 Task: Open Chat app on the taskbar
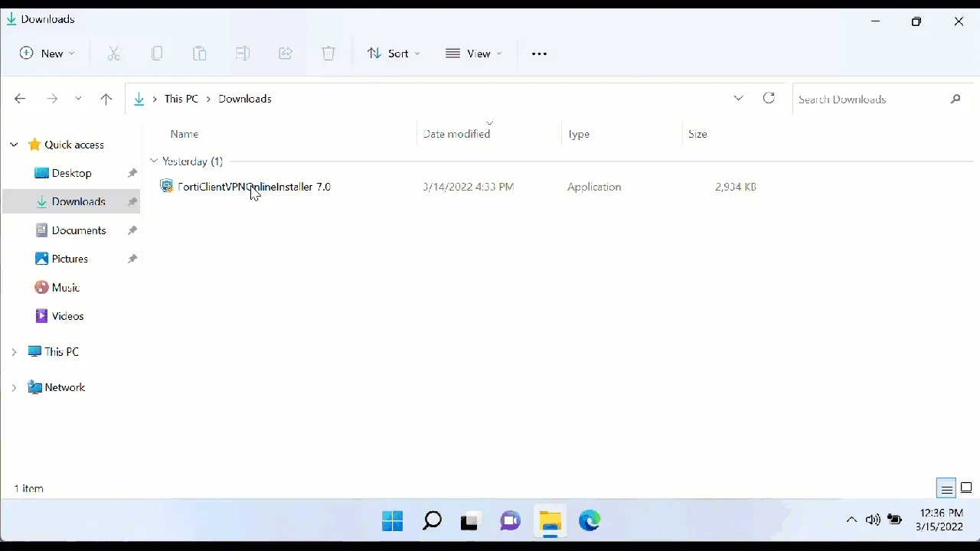[x=510, y=521]
